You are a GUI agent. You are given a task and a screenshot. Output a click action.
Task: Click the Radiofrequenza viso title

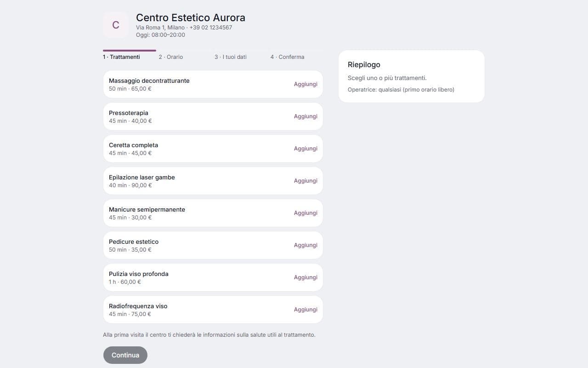coord(138,306)
